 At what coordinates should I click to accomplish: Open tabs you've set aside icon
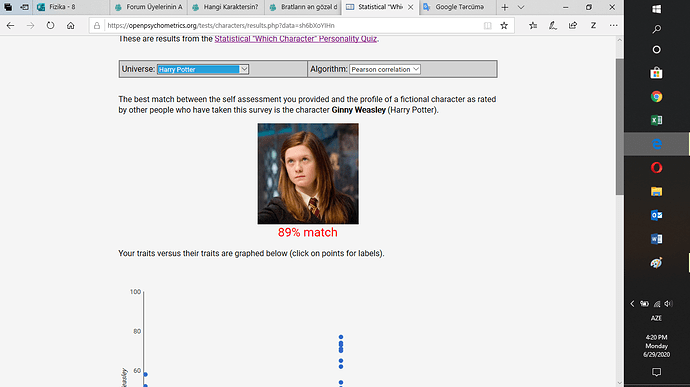point(8,7)
